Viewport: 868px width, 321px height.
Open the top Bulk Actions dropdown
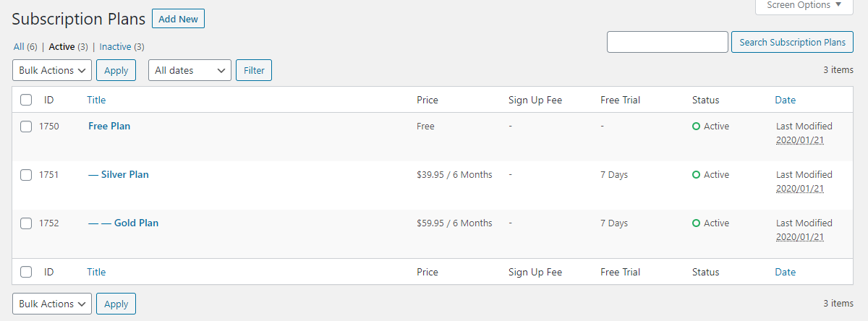[52, 70]
